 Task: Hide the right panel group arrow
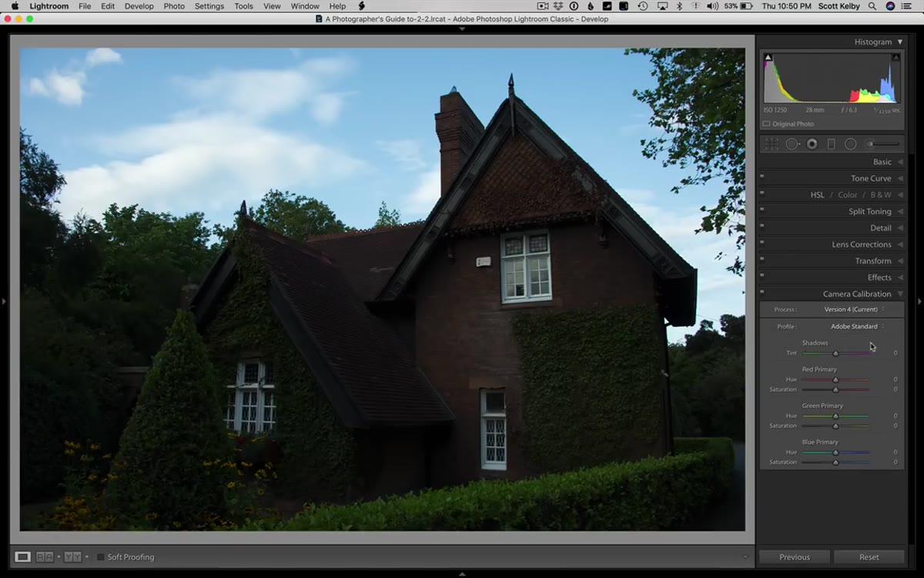919,301
